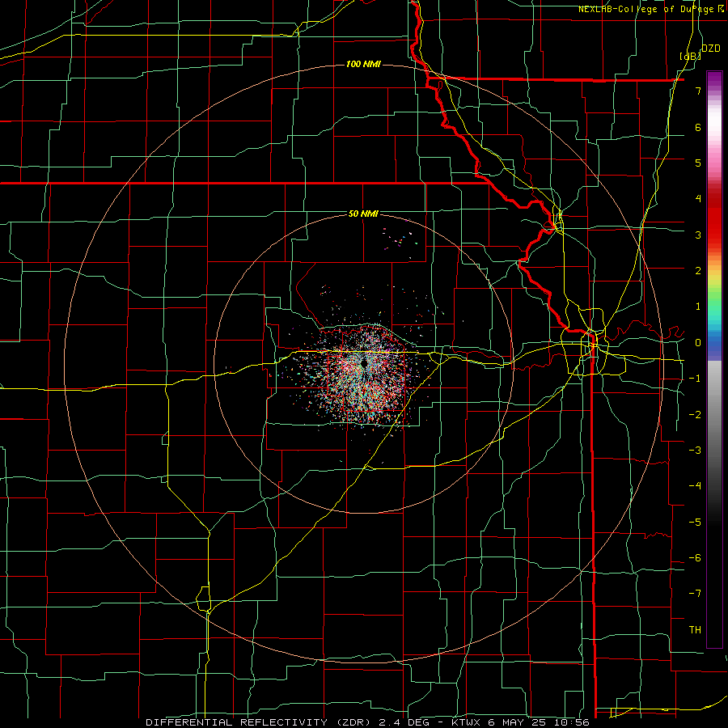The height and width of the screenshot is (728, 728).
Task: Select scale value 0 on color legend
Action: point(698,343)
